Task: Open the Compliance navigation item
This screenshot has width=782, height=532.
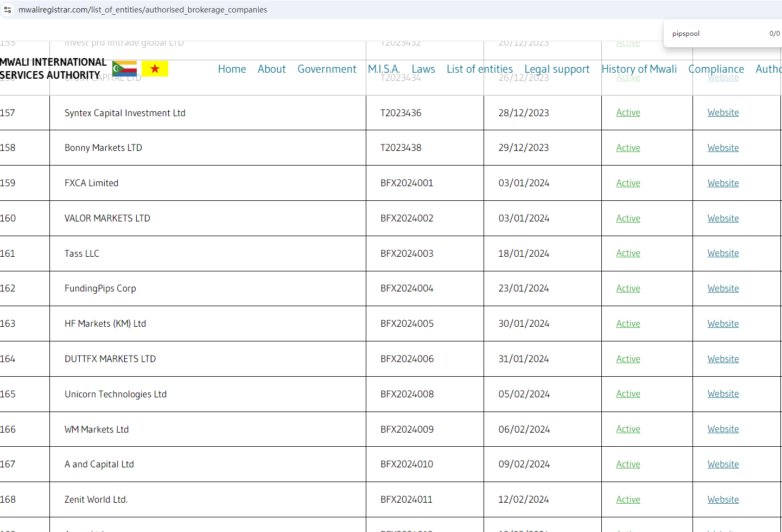Action: coord(716,69)
